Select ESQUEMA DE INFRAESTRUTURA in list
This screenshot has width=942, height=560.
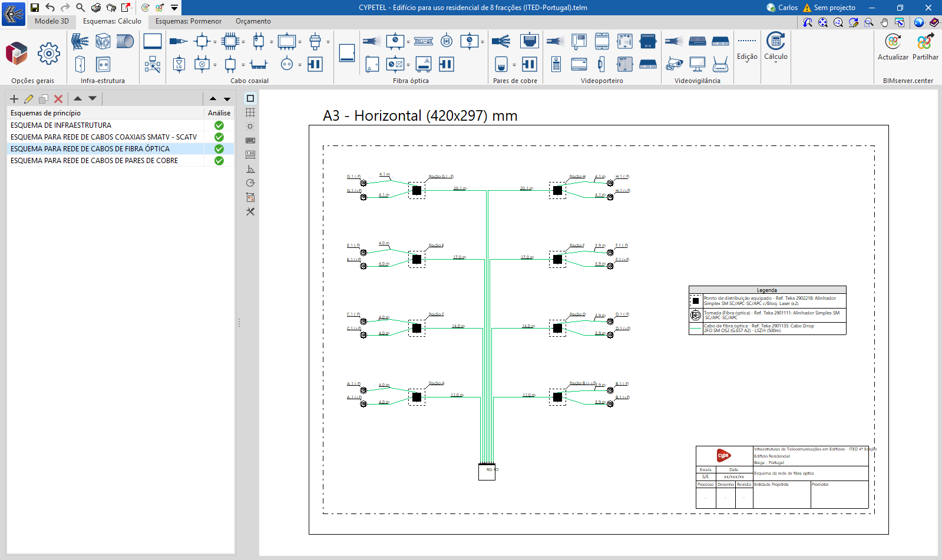pyautogui.click(x=61, y=125)
